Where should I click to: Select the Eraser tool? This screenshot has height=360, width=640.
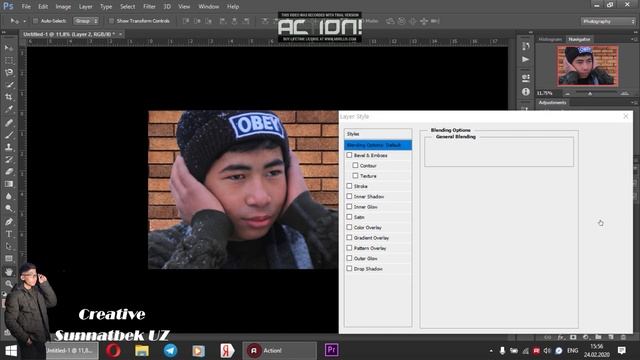[x=9, y=171]
